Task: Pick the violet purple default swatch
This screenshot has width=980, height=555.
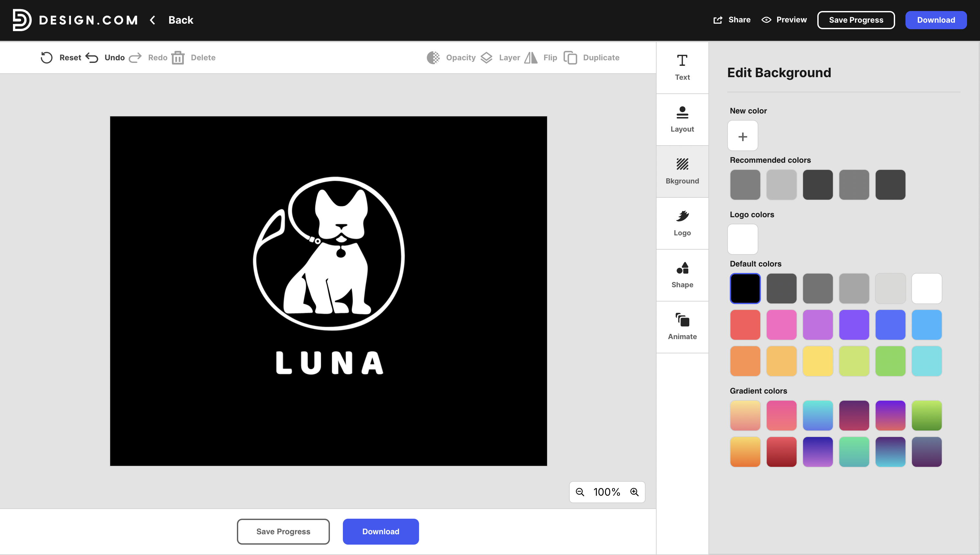Action: pos(854,325)
